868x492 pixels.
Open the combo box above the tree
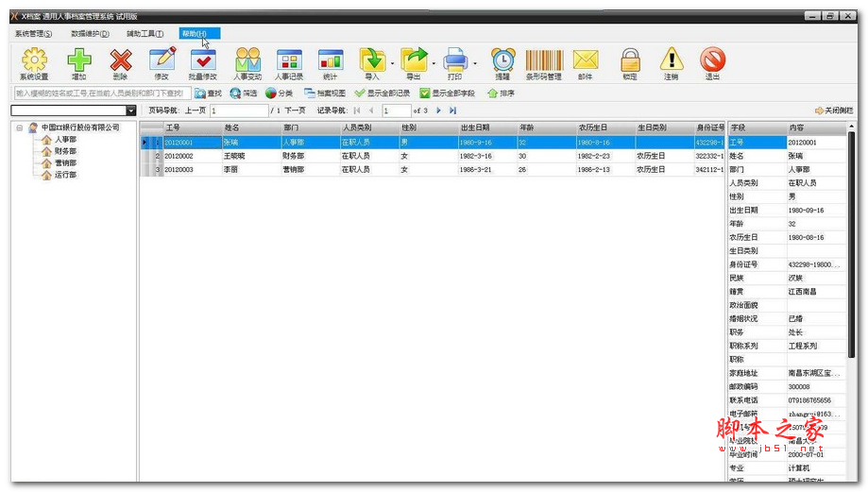(130, 110)
